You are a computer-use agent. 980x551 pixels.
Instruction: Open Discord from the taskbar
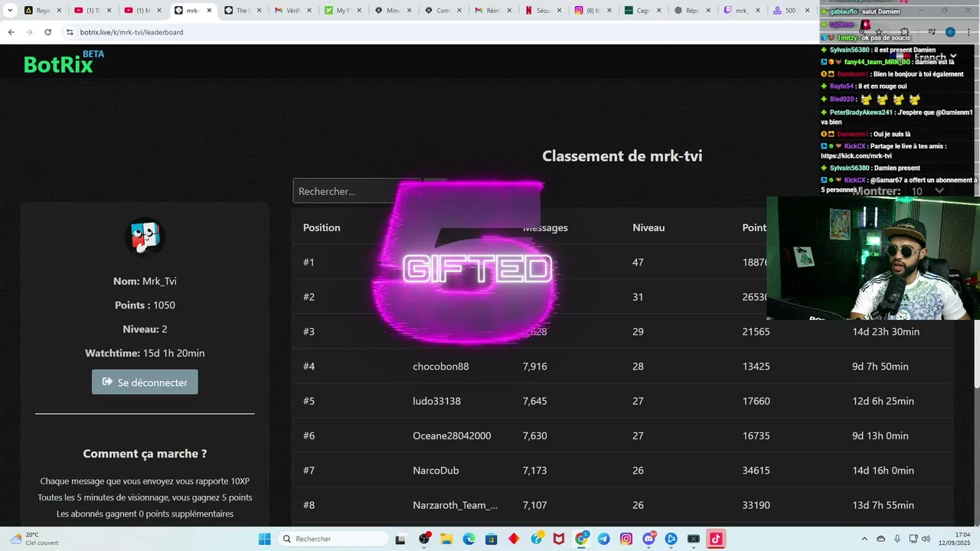[x=649, y=539]
